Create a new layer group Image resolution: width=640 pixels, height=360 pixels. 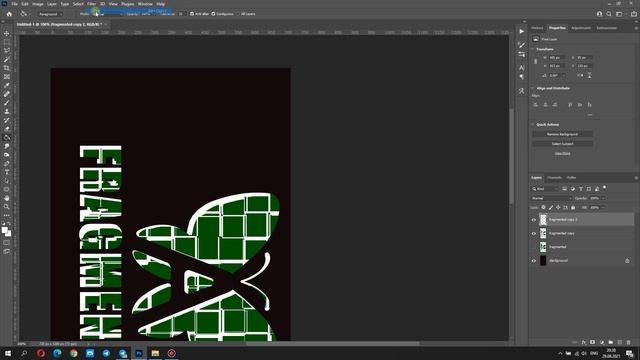(611, 342)
